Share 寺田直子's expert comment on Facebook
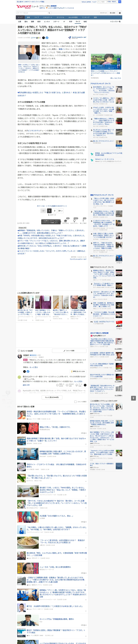The image size is (138, 644). (28, 371)
